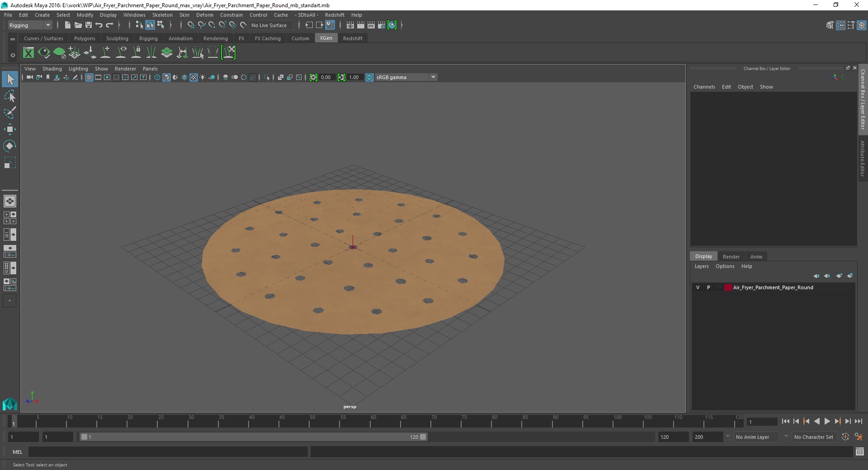Create a new scene file
Image resolution: width=868 pixels, height=470 pixels.
[67, 25]
